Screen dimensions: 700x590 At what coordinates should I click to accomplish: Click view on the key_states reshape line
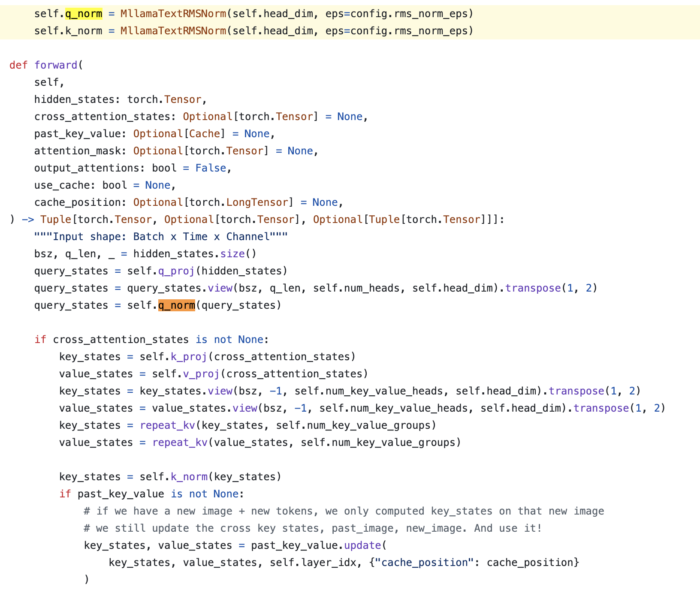(220, 391)
